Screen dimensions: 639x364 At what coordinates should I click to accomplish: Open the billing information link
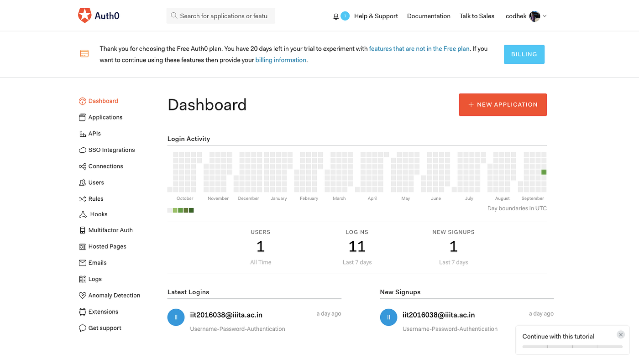[281, 60]
